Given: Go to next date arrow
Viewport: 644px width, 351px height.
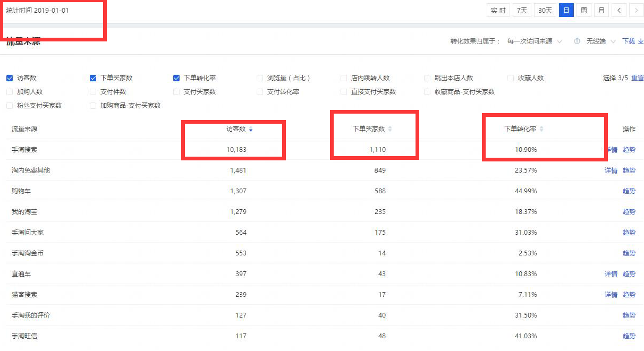Looking at the screenshot, I should coord(636,10).
